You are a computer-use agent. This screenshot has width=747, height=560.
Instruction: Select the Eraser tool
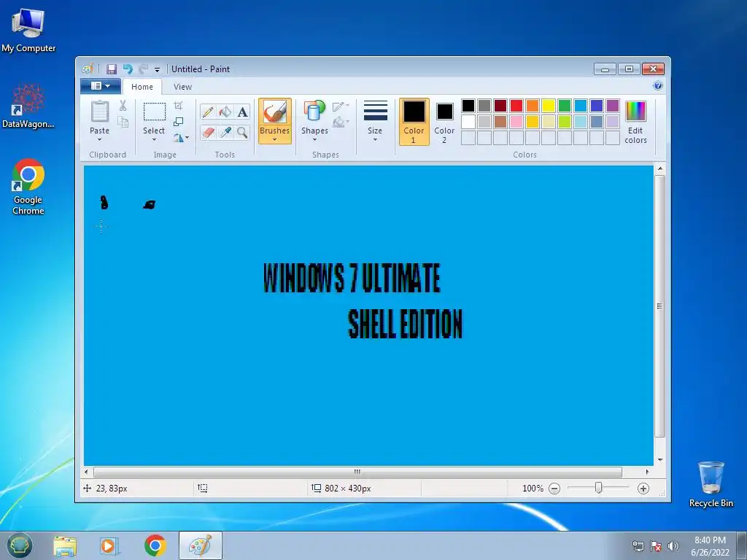click(x=208, y=132)
